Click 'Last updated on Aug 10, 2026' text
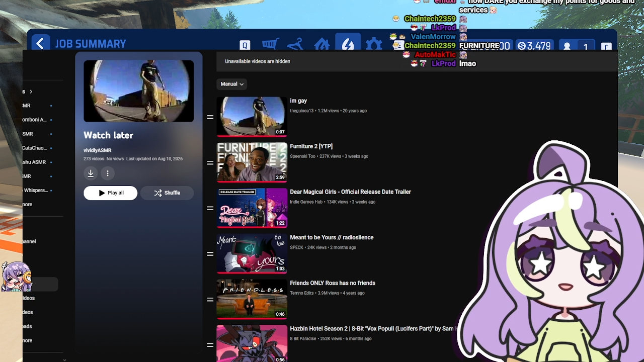Screen dimensions: 644x362 pyautogui.click(x=154, y=159)
